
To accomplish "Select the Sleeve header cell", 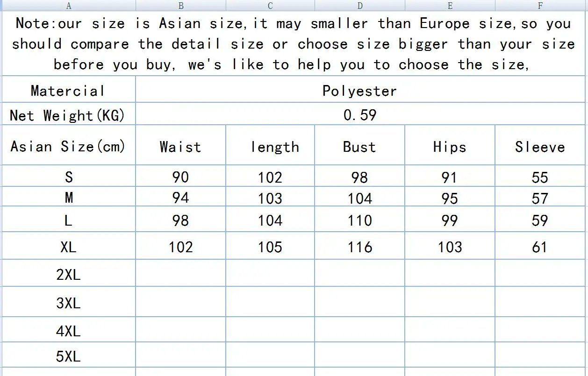I will [x=540, y=147].
